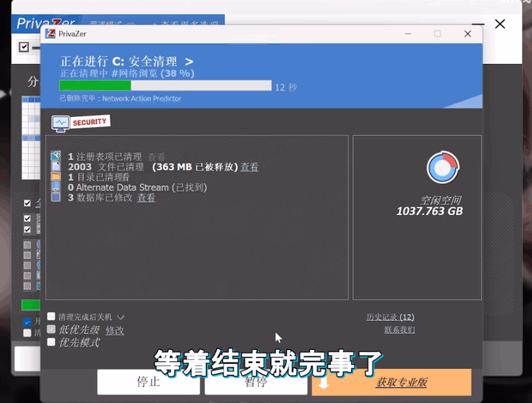Minimize the front PrivaZer dialog
This screenshot has width=532, height=403.
(x=408, y=34)
